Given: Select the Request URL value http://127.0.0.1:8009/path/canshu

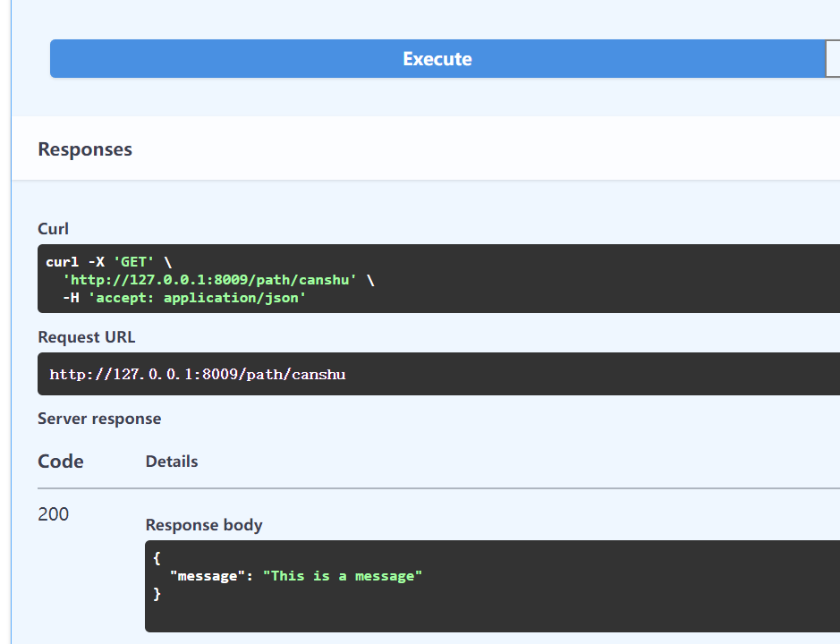Looking at the screenshot, I should [x=197, y=374].
